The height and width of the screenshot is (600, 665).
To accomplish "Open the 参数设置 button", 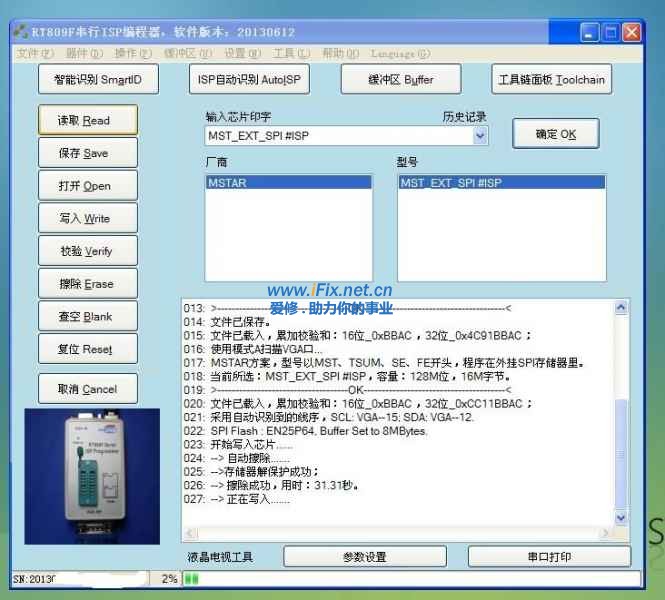I will pos(365,557).
